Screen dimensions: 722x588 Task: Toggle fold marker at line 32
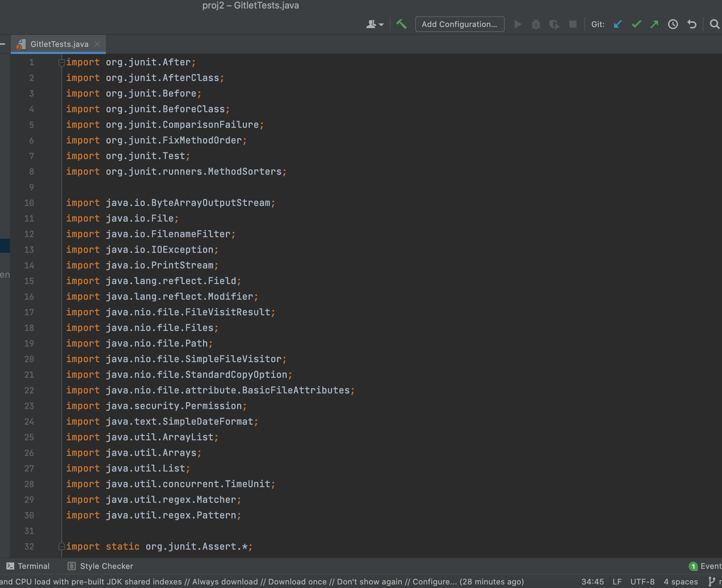click(x=61, y=546)
